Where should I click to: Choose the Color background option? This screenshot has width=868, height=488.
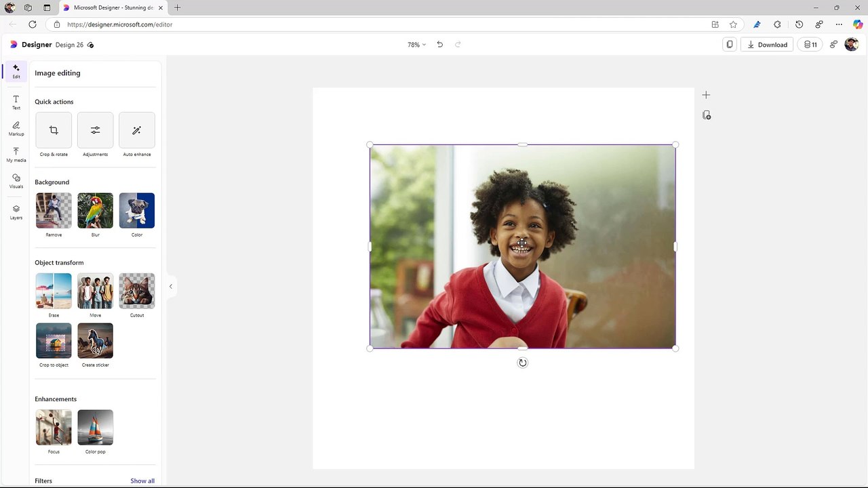pyautogui.click(x=136, y=211)
